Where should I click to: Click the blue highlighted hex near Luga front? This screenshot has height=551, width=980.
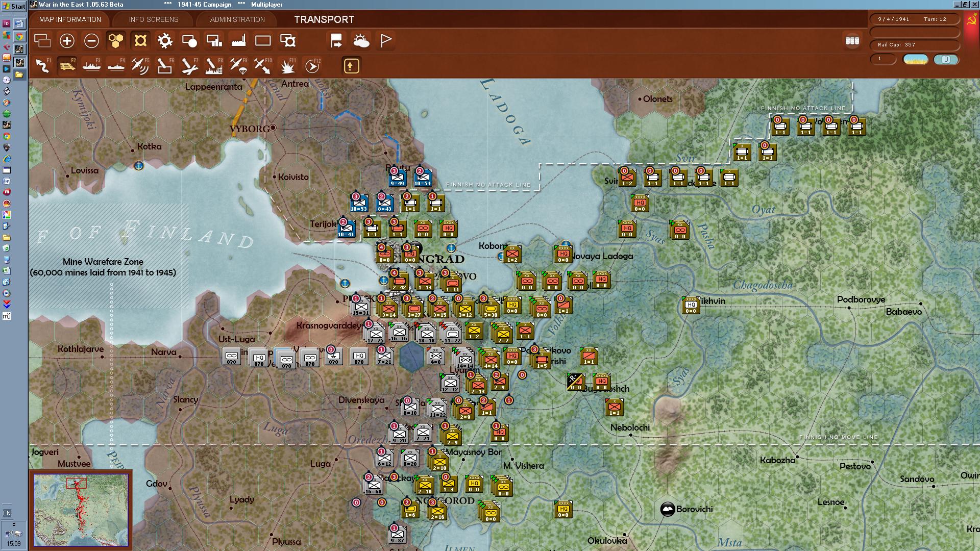(x=411, y=356)
